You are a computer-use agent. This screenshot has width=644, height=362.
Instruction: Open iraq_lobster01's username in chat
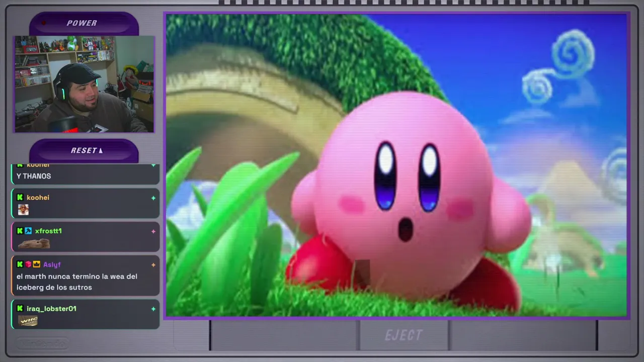pyautogui.click(x=51, y=309)
